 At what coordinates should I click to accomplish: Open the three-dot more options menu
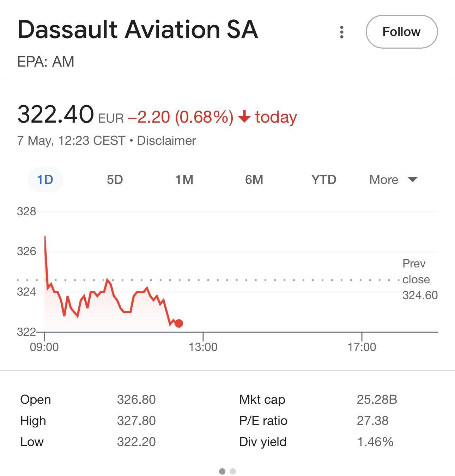[341, 32]
